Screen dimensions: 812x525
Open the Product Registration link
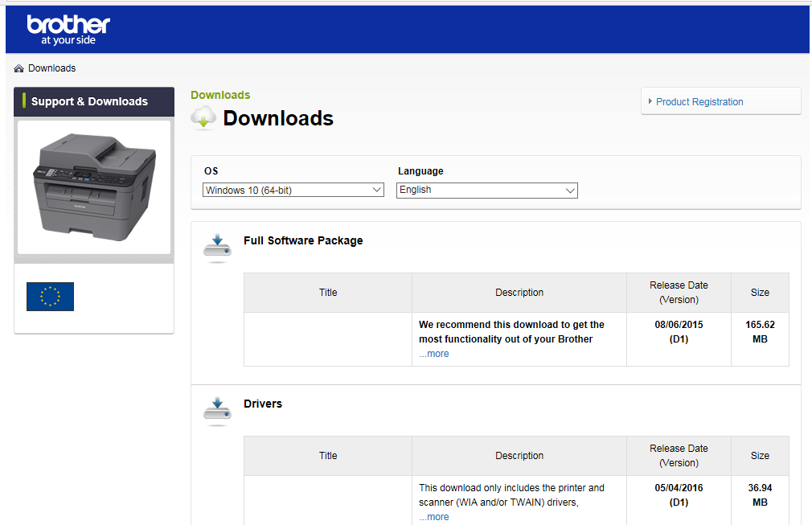point(699,102)
